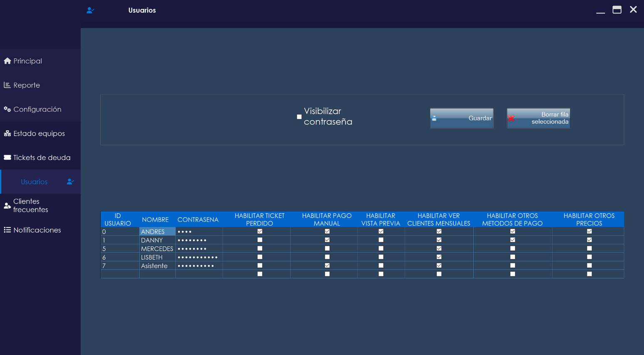Image resolution: width=644 pixels, height=355 pixels.
Task: Open the Usuarios section from the sidebar
Action: tap(34, 181)
